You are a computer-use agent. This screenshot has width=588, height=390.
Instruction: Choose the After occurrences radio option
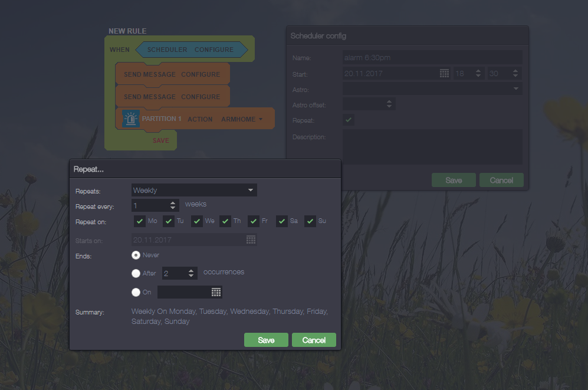(136, 273)
